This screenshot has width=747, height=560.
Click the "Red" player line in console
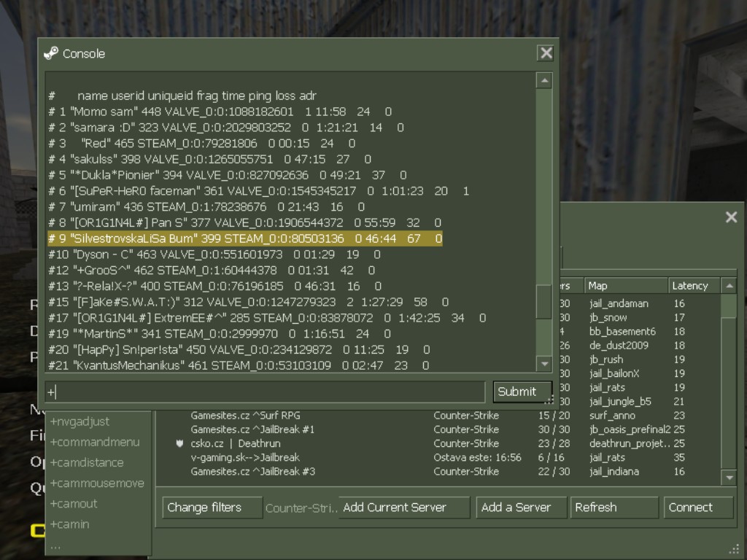pyautogui.click(x=201, y=144)
